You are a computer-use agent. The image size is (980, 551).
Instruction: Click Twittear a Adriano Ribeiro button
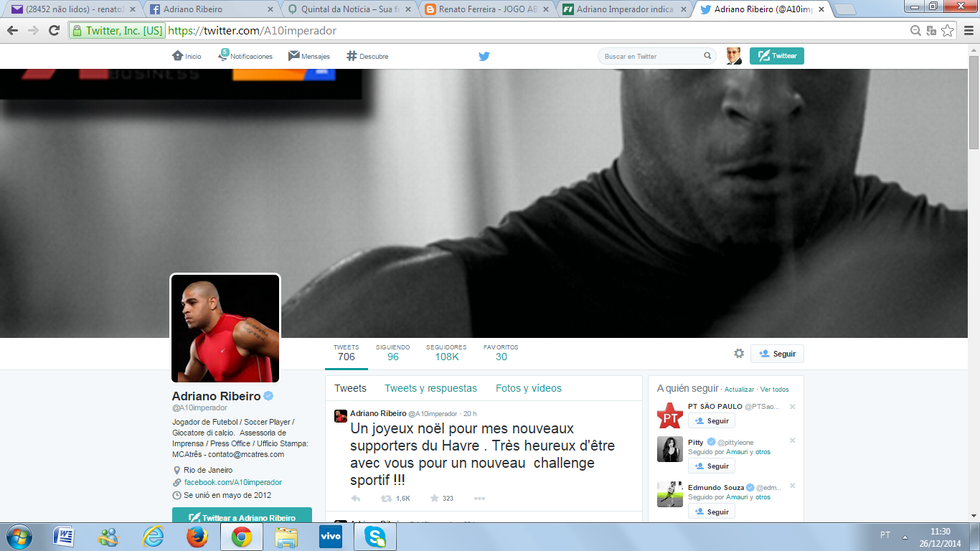[x=242, y=514]
